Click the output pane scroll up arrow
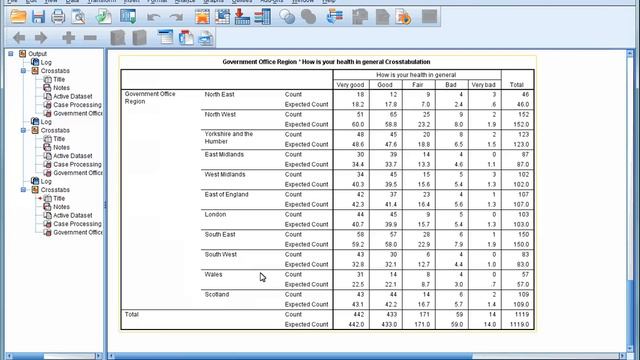The width and height of the screenshot is (640, 360). pos(630,53)
